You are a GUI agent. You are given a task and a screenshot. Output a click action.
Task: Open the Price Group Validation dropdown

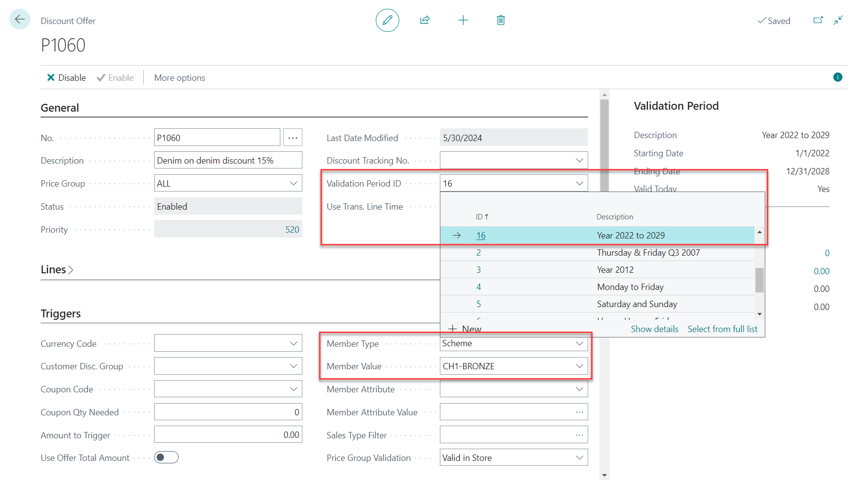[x=579, y=458]
